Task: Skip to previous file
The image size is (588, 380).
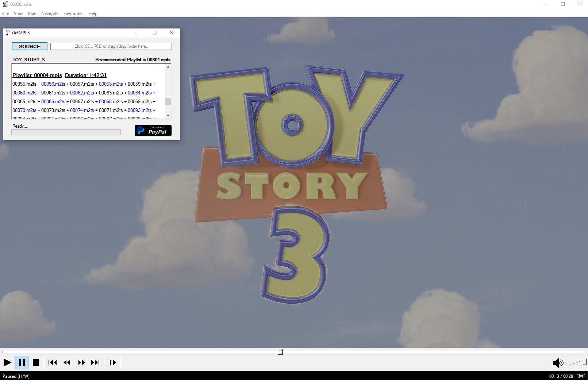Action: (53, 362)
